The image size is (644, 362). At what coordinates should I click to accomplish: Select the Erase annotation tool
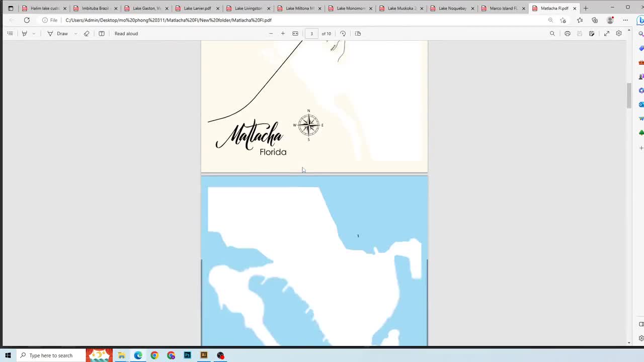tap(87, 33)
